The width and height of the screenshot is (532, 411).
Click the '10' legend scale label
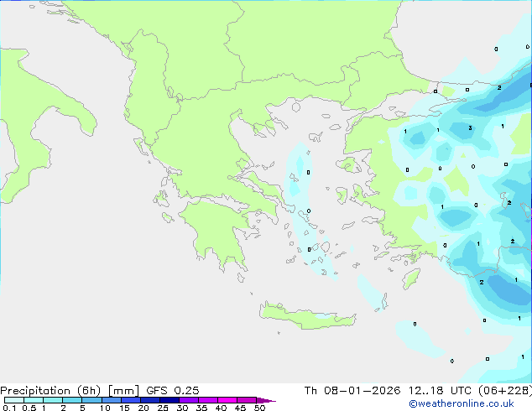[x=105, y=408]
